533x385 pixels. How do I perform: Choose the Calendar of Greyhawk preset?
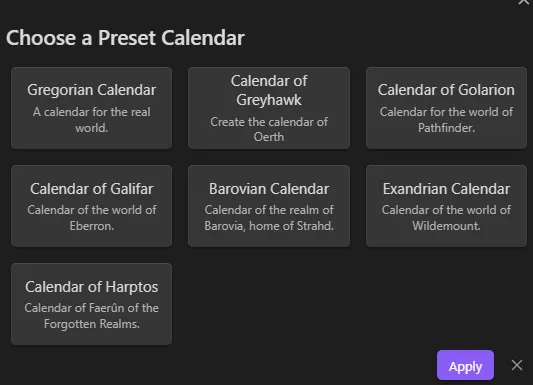coord(269,108)
